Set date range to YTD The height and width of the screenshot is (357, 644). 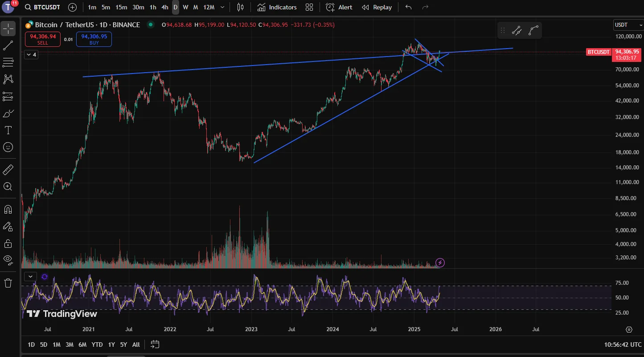tap(97, 345)
